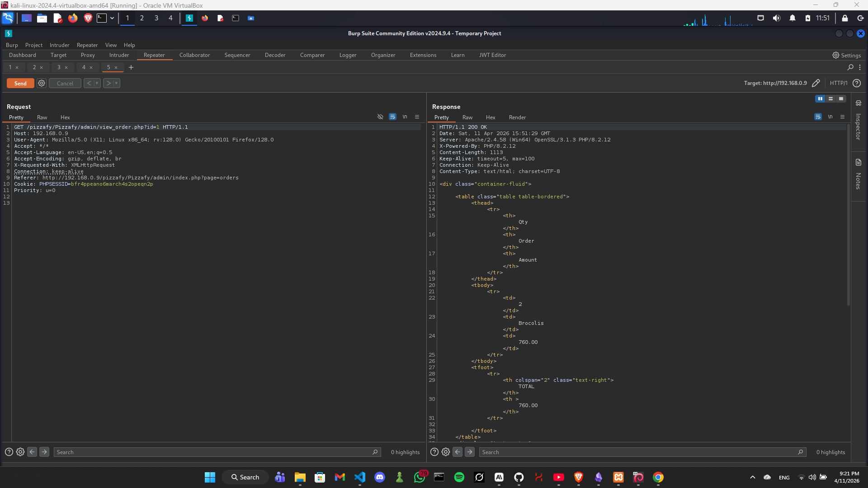Open the Project menu
Screen dimensions: 868x488
(x=34, y=45)
